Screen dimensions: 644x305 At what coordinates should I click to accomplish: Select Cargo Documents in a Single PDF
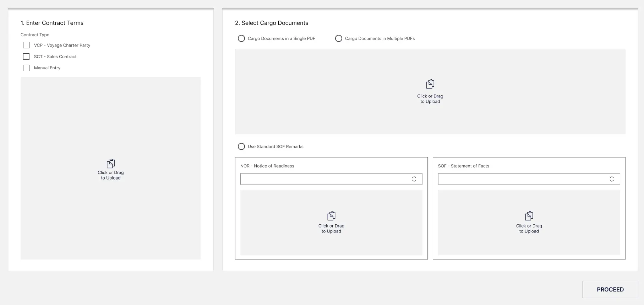[241, 38]
